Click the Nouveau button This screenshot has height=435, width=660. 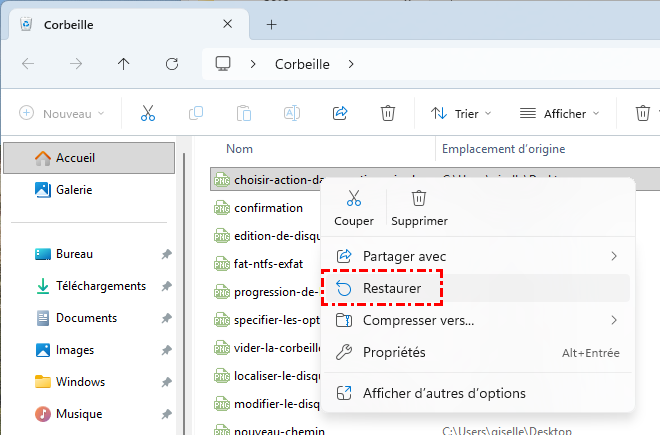[62, 113]
